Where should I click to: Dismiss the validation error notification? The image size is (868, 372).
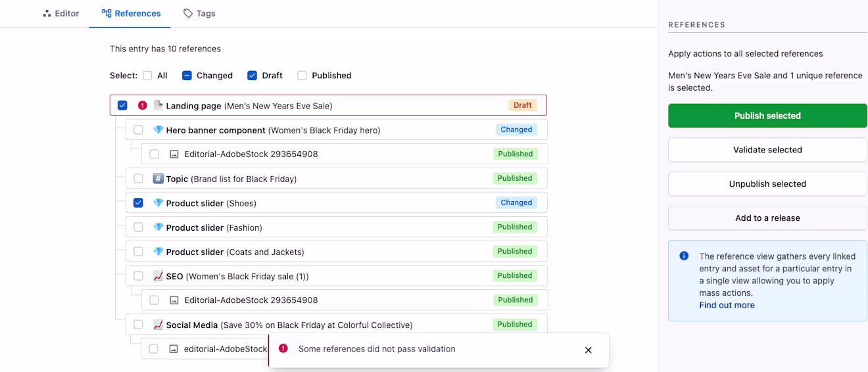(589, 350)
